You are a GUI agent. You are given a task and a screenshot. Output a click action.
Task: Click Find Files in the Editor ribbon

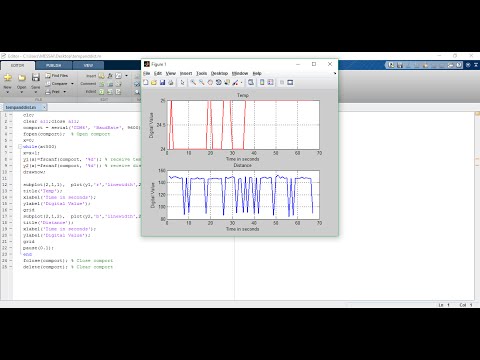pyautogui.click(x=57, y=76)
